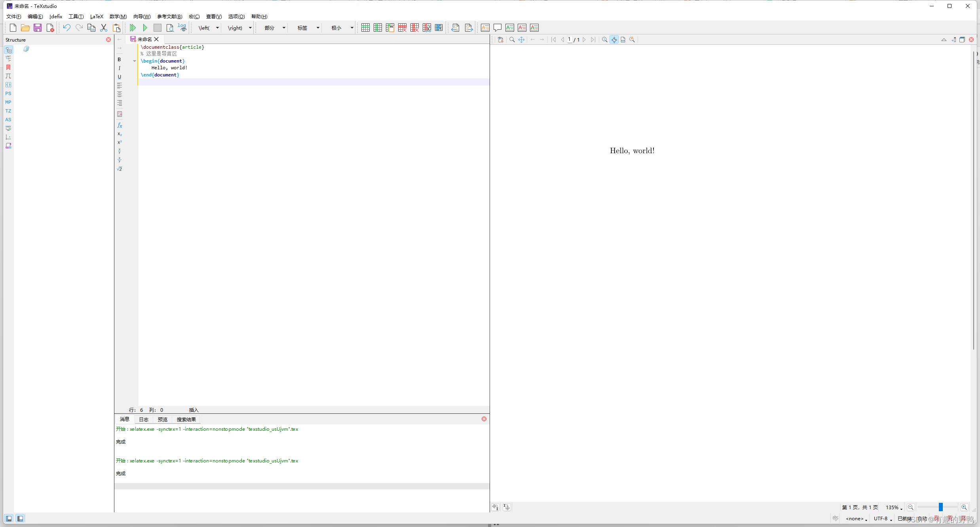This screenshot has height=527, width=980.
Task: Compile with the single green arrow
Action: pyautogui.click(x=145, y=28)
